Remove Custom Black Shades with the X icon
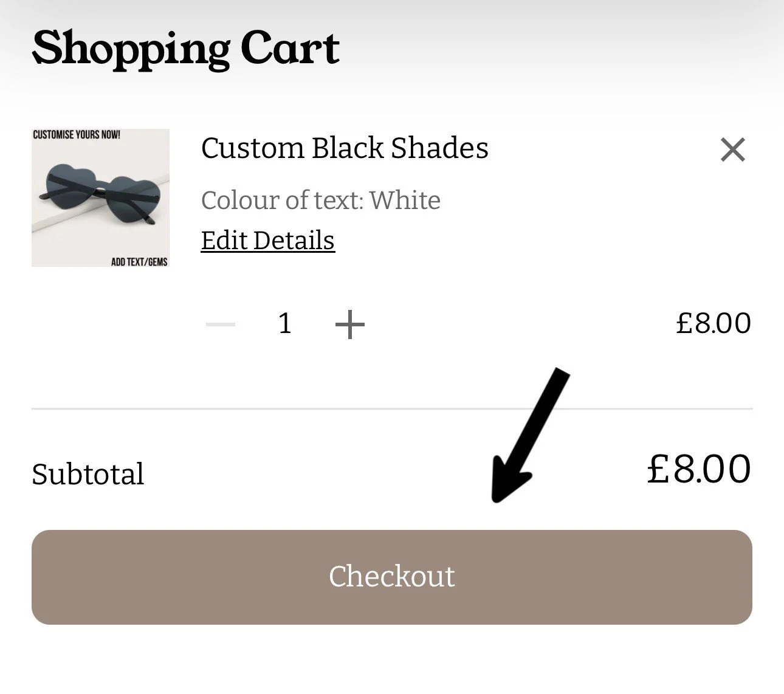 click(732, 149)
